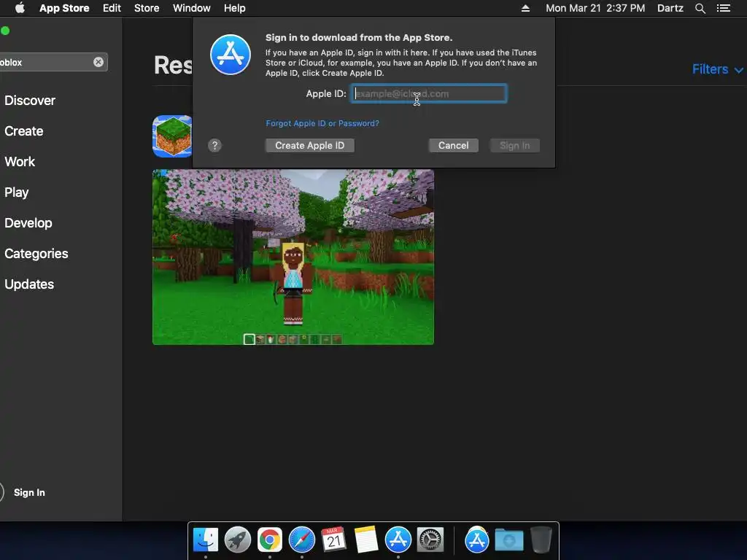Open Google Chrome from the Dock
The width and height of the screenshot is (747, 560).
click(x=270, y=540)
